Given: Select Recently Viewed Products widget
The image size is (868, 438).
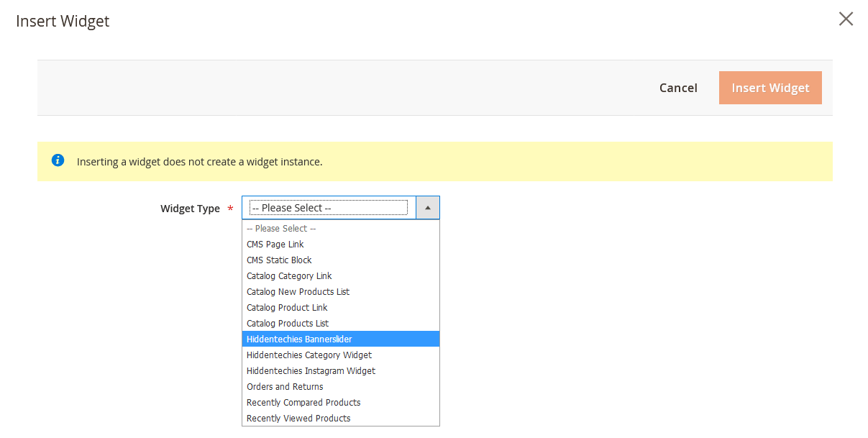Looking at the screenshot, I should click(x=298, y=418).
